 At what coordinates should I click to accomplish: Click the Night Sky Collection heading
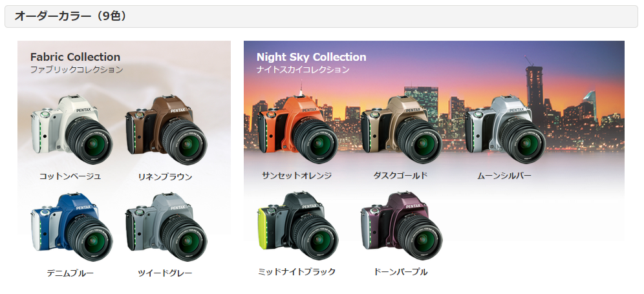click(x=311, y=57)
